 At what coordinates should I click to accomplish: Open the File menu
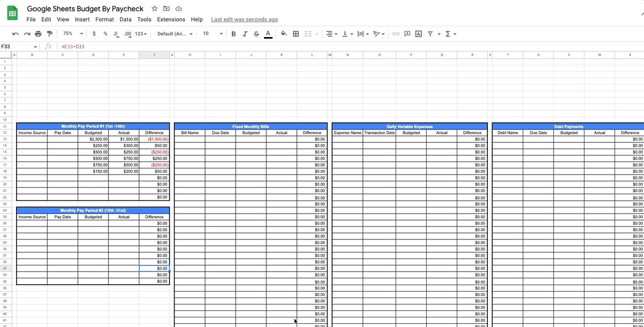pos(31,19)
